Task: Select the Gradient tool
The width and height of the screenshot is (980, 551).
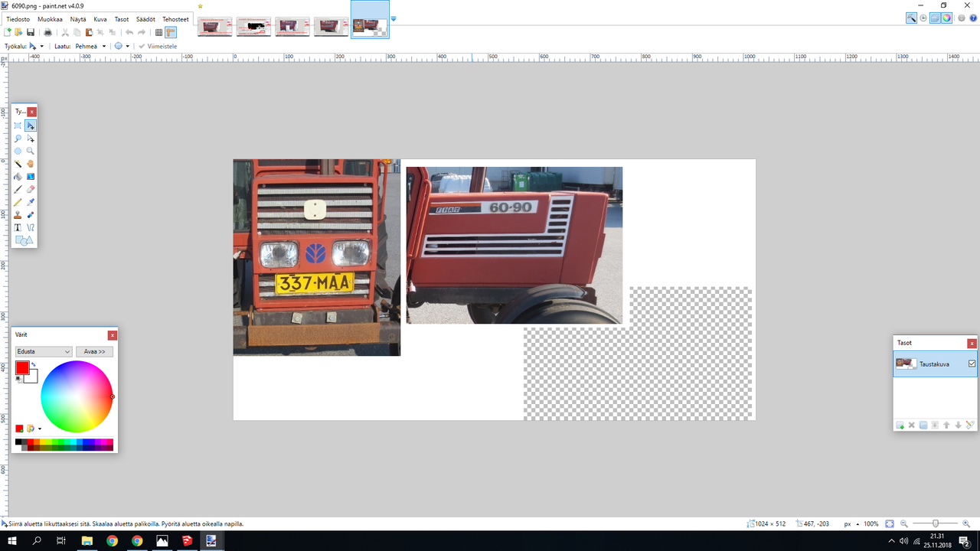Action: [31, 177]
